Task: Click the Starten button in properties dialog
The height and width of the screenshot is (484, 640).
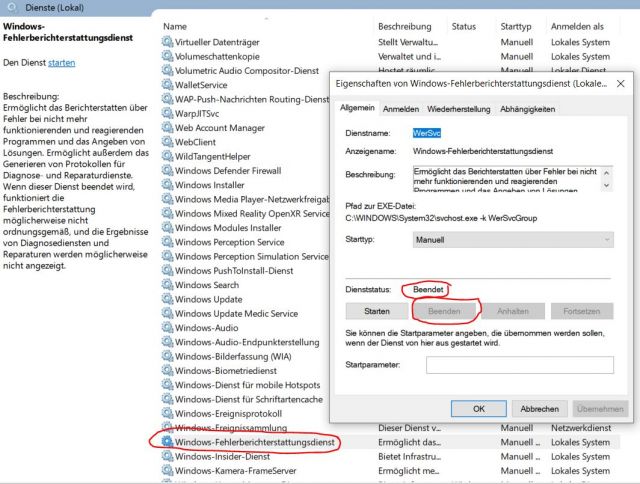Action: (377, 311)
